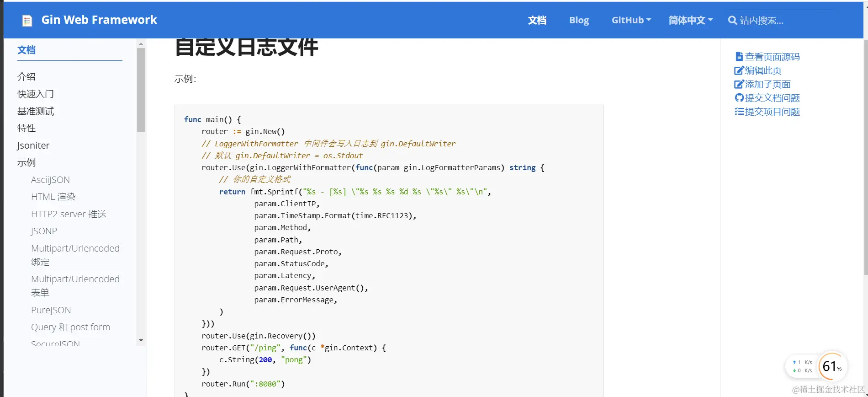Screen dimensions: 868x397
Task: Click the 'param.ErrorMessage,' code line
Action: click(296, 300)
